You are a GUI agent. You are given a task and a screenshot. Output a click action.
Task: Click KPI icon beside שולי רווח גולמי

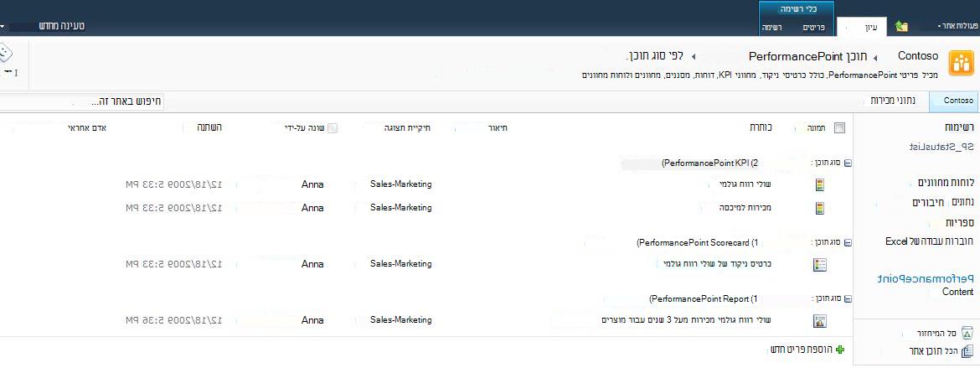pyautogui.click(x=820, y=184)
